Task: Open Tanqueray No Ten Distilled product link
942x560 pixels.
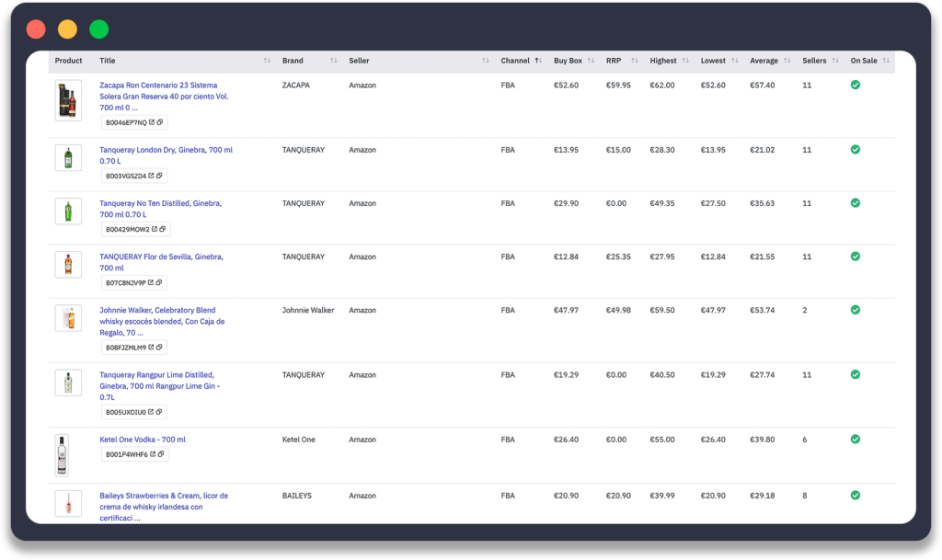Action: pos(160,209)
